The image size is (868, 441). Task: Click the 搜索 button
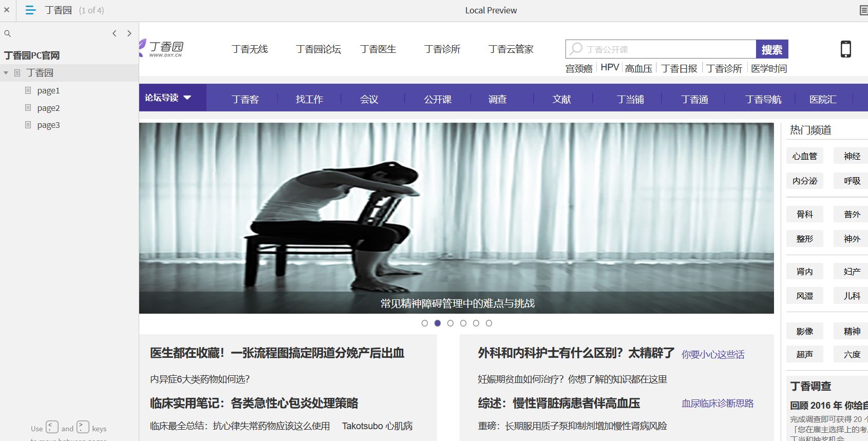(772, 49)
